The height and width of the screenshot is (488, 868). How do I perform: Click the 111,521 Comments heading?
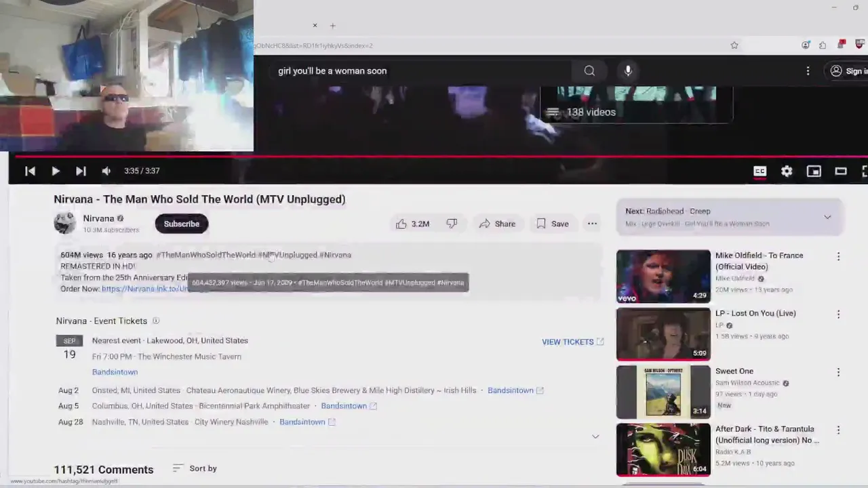click(104, 469)
